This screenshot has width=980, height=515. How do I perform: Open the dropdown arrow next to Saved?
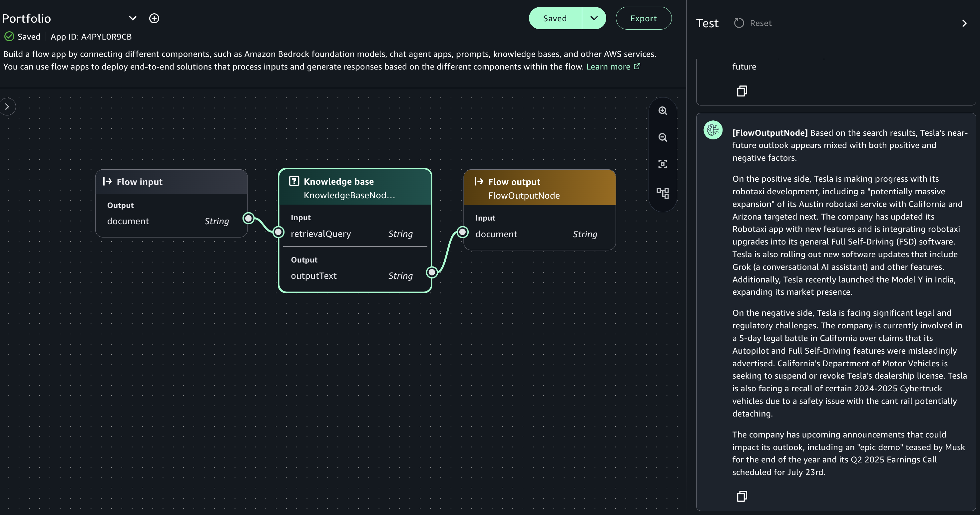(594, 18)
